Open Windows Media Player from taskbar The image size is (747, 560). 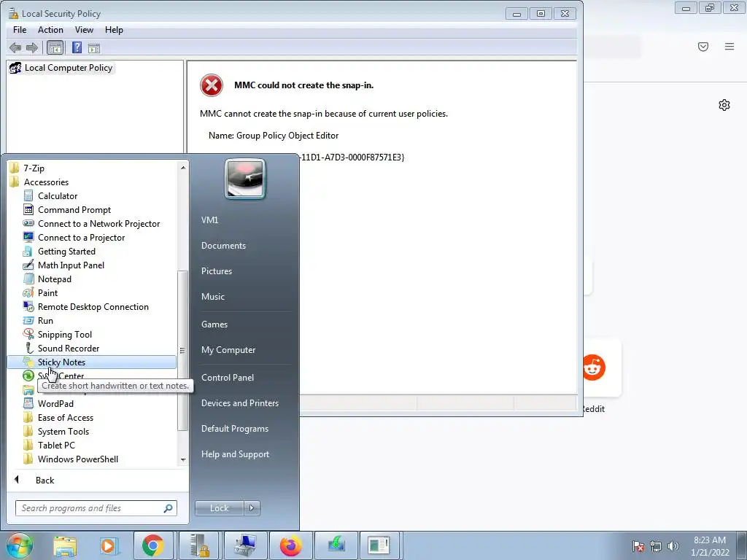(109, 545)
